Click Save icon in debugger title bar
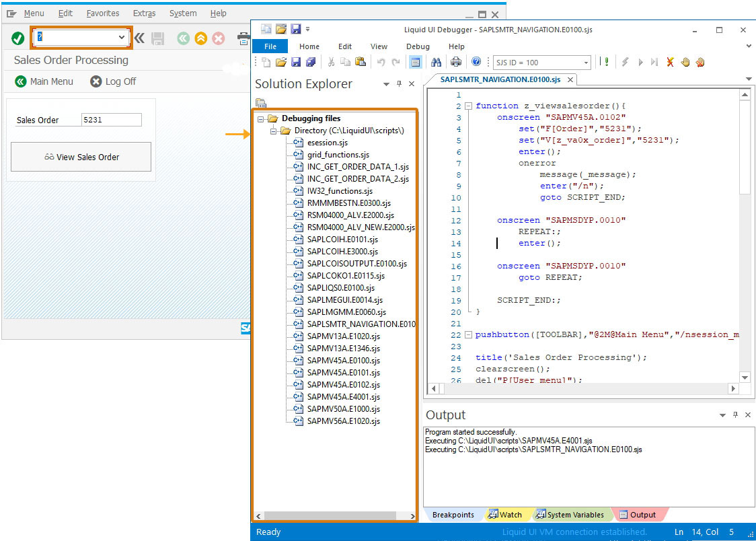Image resolution: width=756 pixels, height=541 pixels. tap(296, 29)
